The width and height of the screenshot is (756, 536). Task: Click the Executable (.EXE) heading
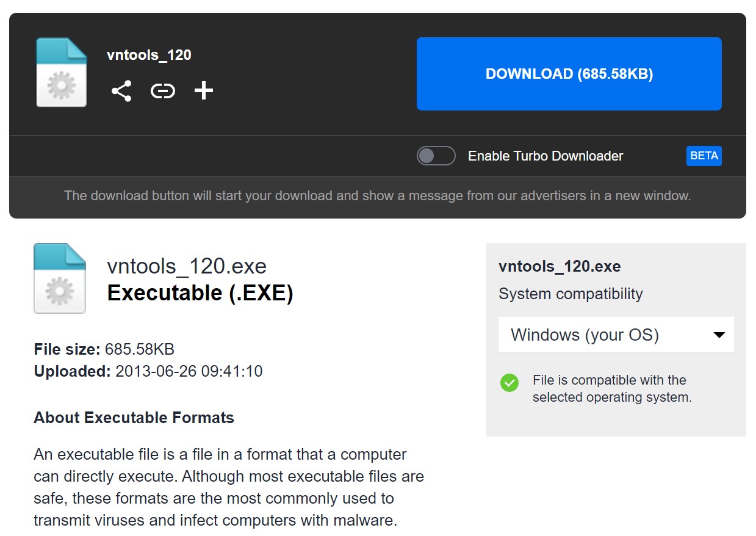tap(200, 294)
